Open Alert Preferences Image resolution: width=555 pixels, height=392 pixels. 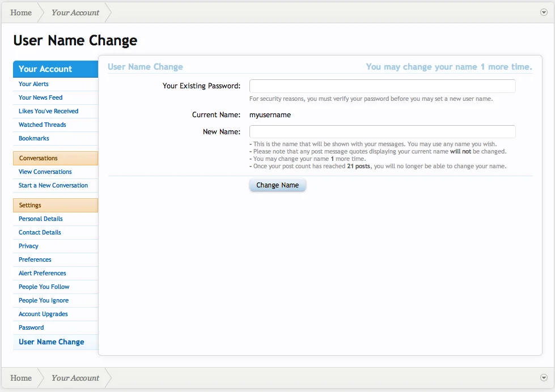pyautogui.click(x=42, y=273)
